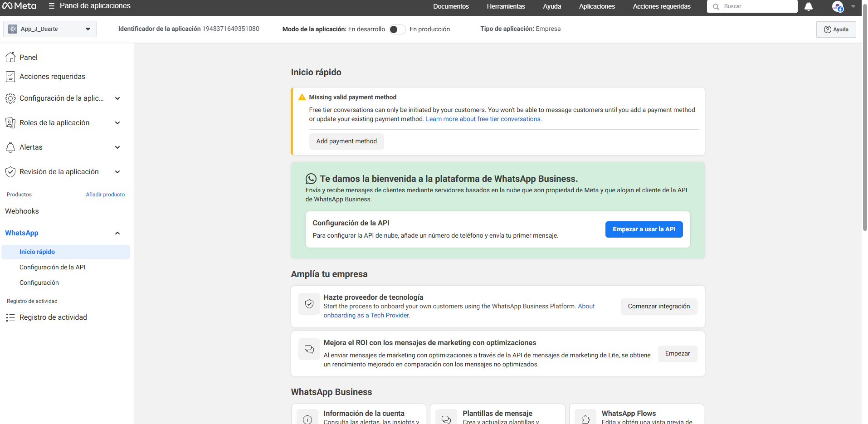Open Learn more about free tier conversations
The image size is (868, 424).
[x=483, y=119]
